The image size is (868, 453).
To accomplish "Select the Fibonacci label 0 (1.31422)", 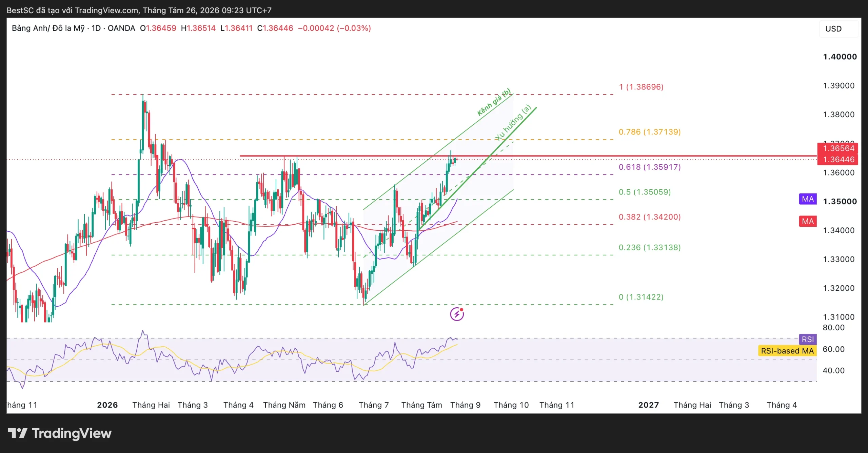I will (x=641, y=297).
